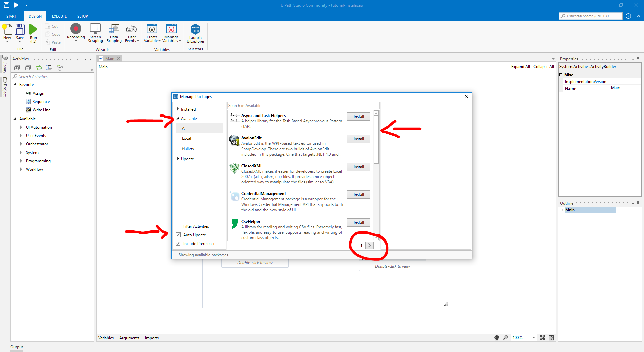The height and width of the screenshot is (352, 644).
Task: Collapse all activities with the minus icon
Action: tap(28, 68)
